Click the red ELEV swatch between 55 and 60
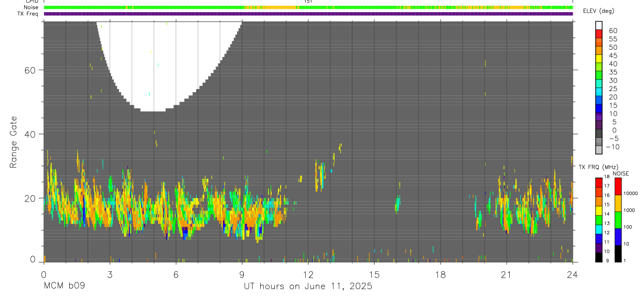This screenshot has height=297, width=644. 599,35
